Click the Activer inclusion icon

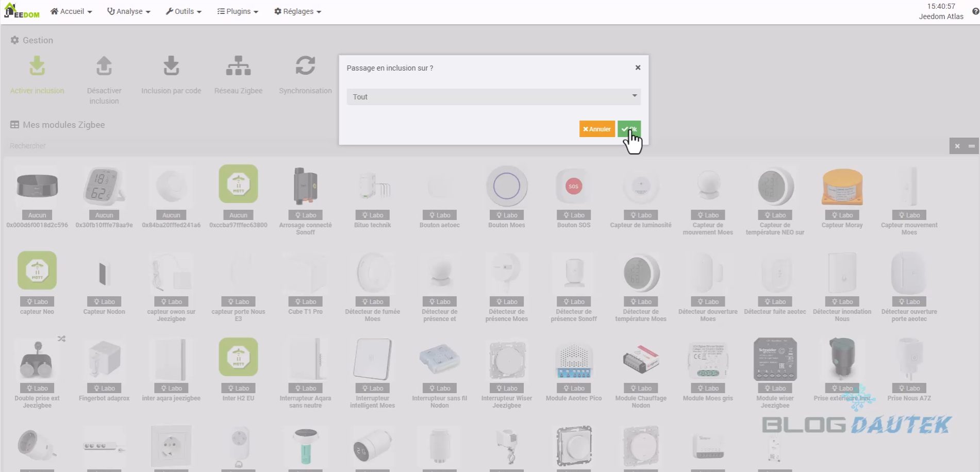pos(37,66)
